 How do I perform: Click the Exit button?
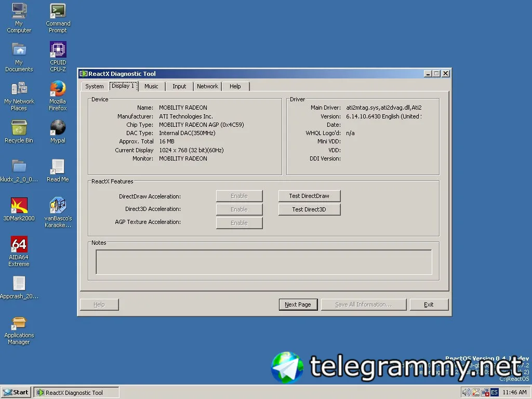click(x=429, y=304)
